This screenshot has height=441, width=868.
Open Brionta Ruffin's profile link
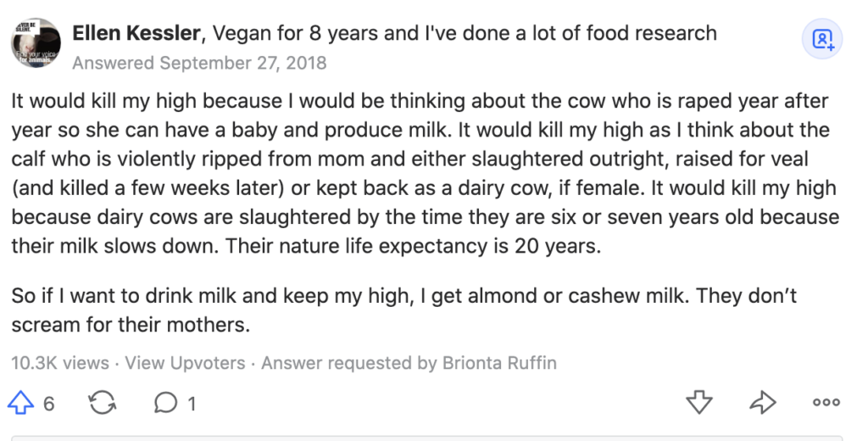(499, 363)
